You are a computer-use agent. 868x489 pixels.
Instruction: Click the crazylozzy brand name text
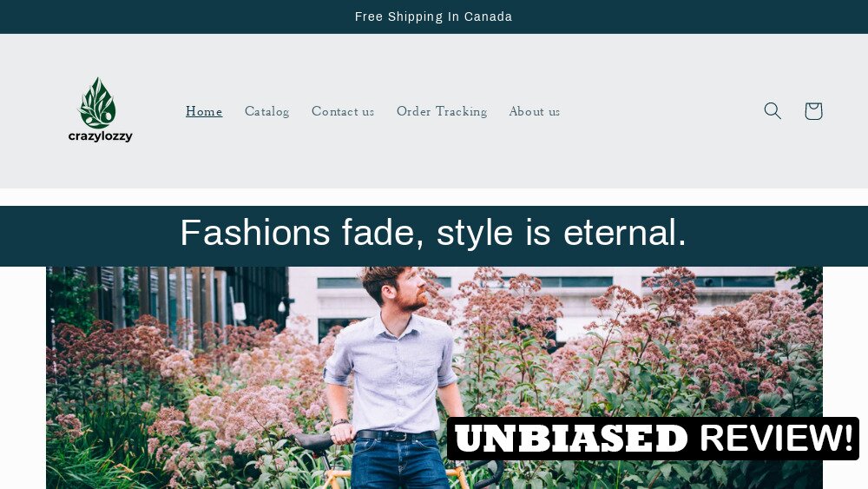[100, 136]
